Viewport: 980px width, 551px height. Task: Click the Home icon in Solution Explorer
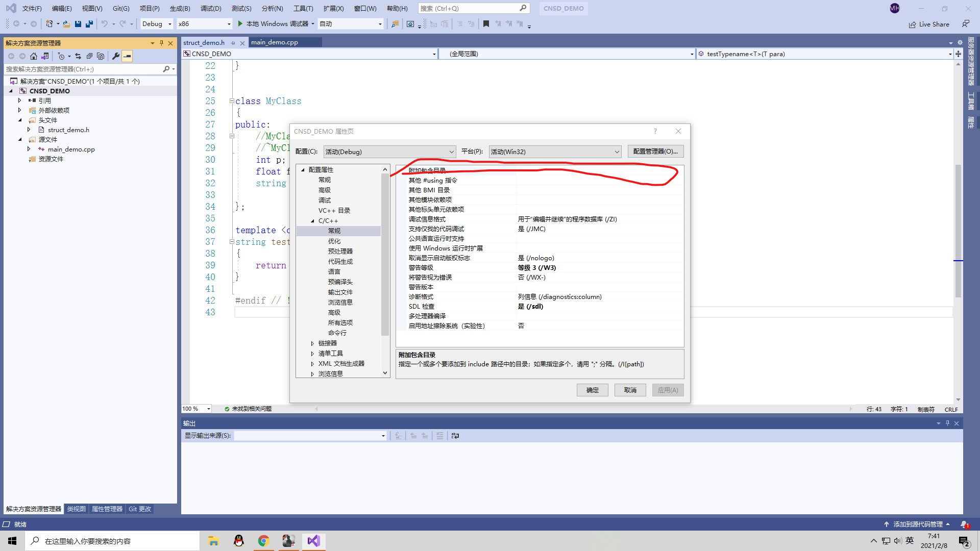click(34, 56)
